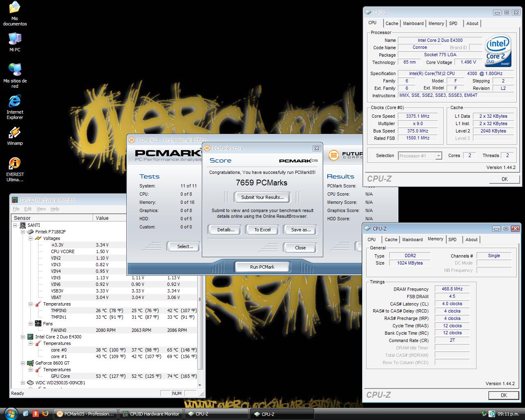Click Save as in PCMark Score dialog
This screenshot has width=525, height=420.
tap(301, 230)
